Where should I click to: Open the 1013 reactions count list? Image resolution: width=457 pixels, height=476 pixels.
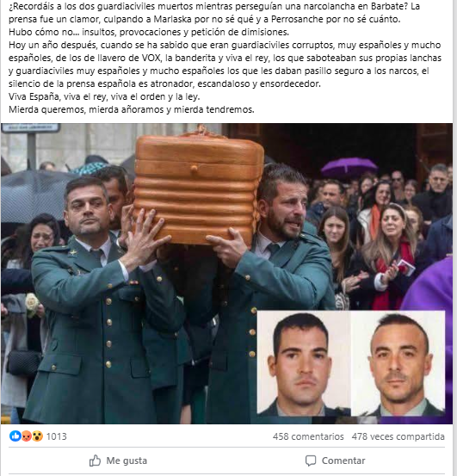(57, 436)
